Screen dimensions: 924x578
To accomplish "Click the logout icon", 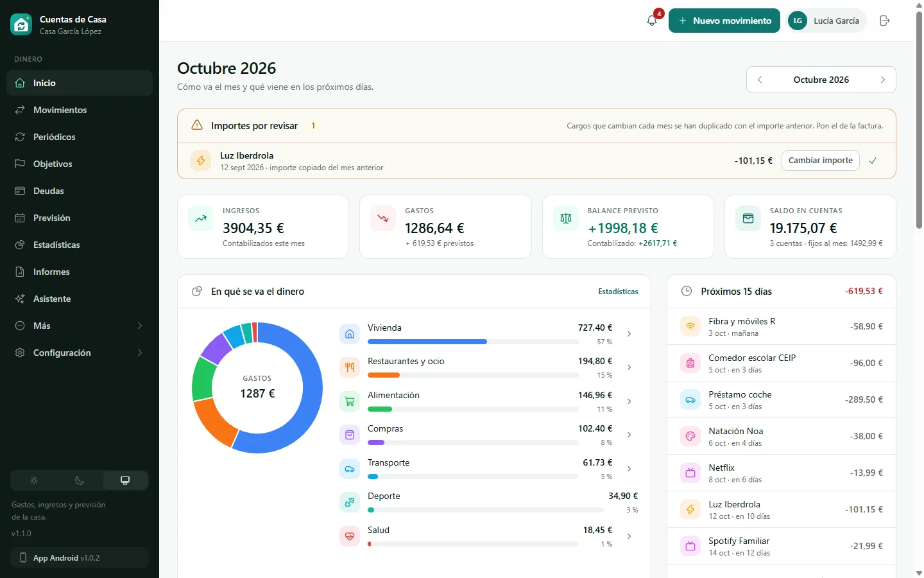I will click(x=885, y=21).
